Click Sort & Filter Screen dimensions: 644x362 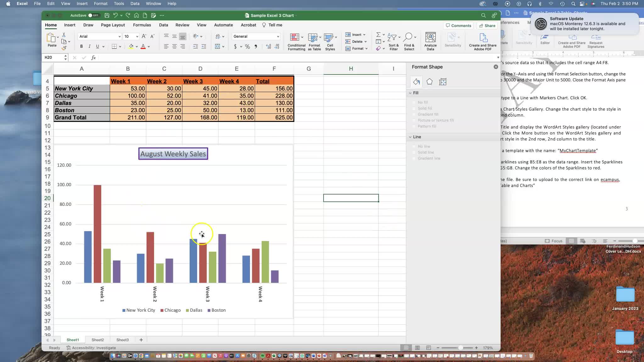click(x=393, y=41)
